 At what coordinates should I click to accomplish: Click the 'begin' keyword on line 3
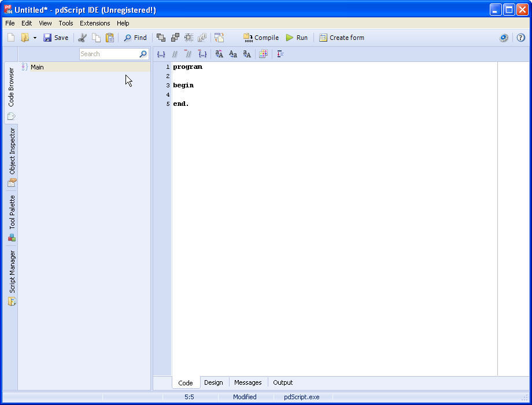tap(183, 85)
